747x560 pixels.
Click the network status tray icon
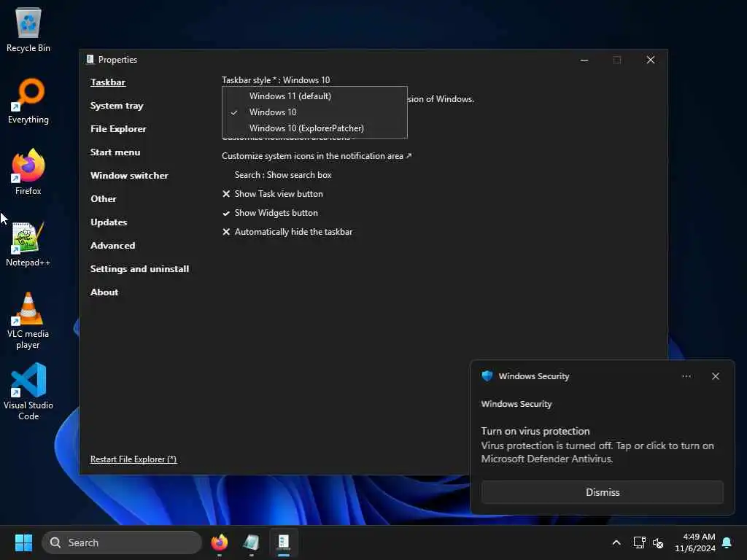tap(639, 542)
